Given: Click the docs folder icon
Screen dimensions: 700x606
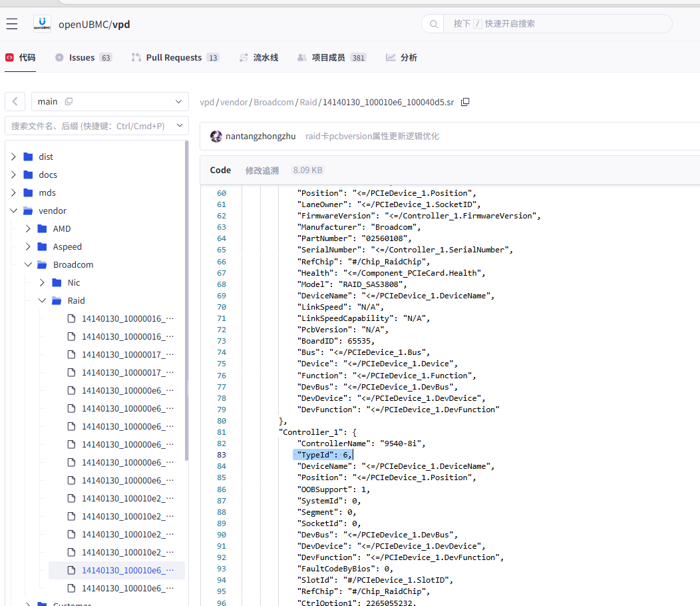Looking at the screenshot, I should pyautogui.click(x=28, y=174).
